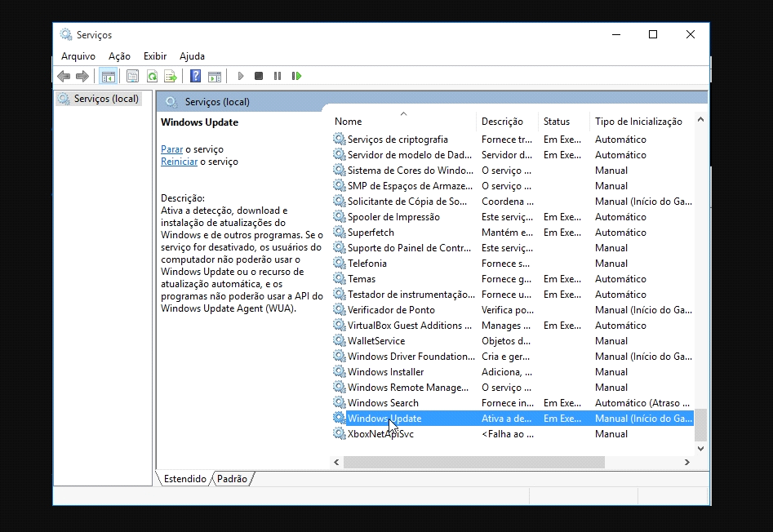Toggle the action pane toolbar icon
The width and height of the screenshot is (773, 532).
pos(215,77)
